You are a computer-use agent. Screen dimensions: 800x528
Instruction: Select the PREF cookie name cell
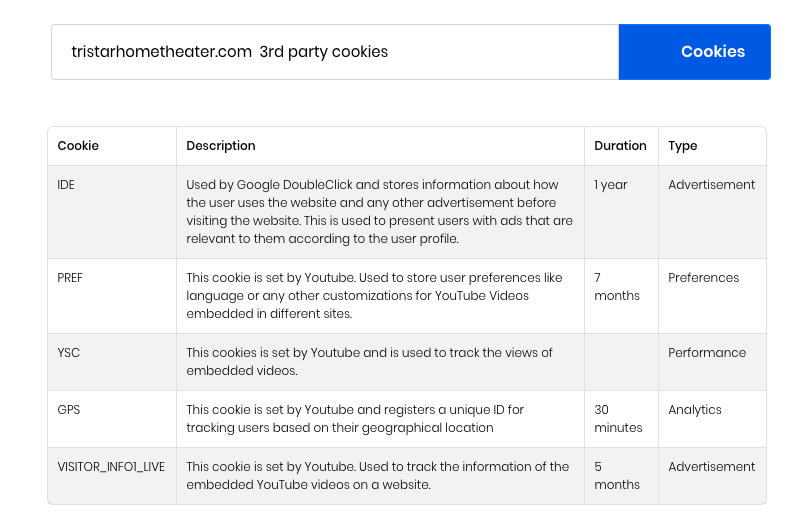[x=112, y=296]
